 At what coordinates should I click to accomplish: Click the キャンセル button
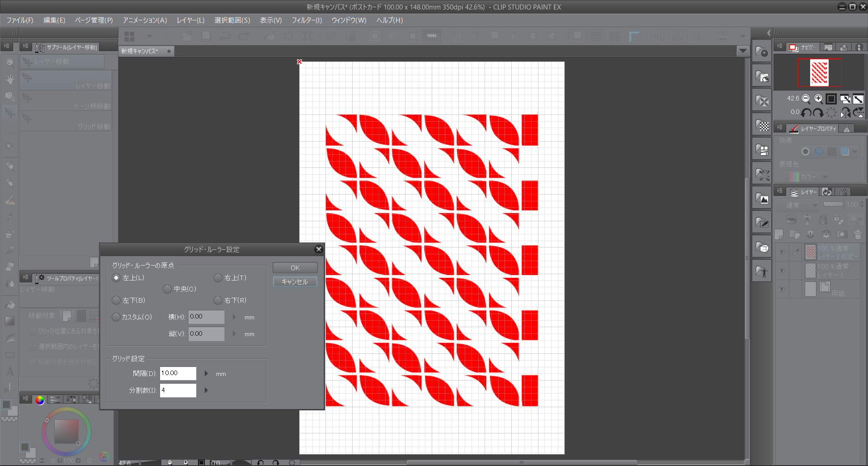pyautogui.click(x=295, y=282)
